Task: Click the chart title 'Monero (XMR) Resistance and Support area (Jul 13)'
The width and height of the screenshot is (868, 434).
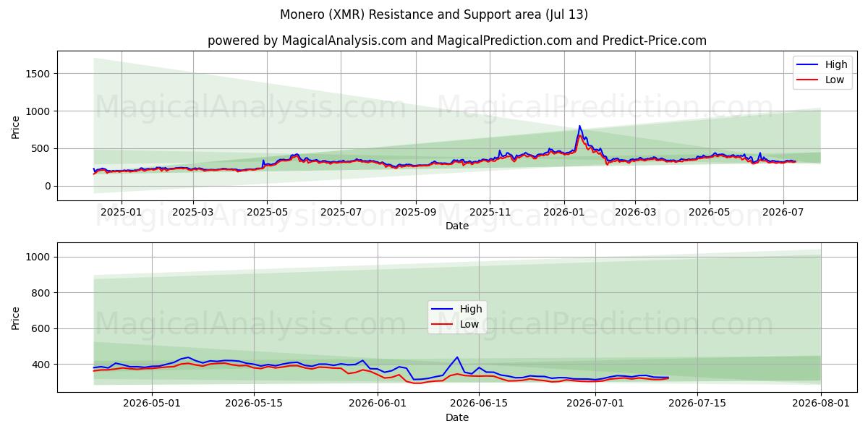Action: tap(434, 14)
